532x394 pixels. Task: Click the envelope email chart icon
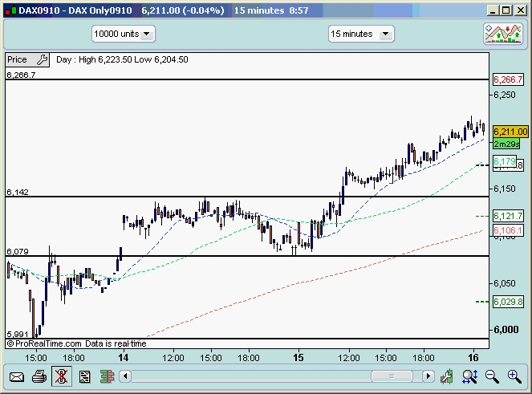click(x=17, y=376)
